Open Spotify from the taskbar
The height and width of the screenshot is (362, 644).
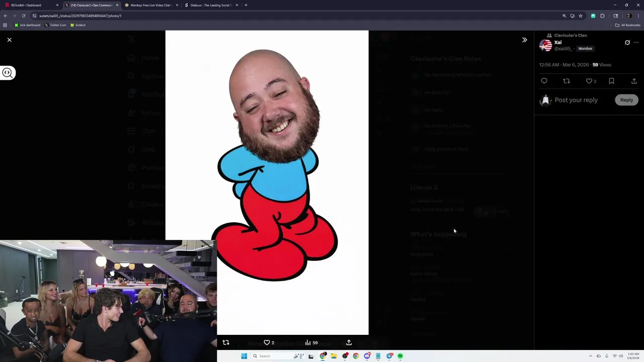pos(400,356)
